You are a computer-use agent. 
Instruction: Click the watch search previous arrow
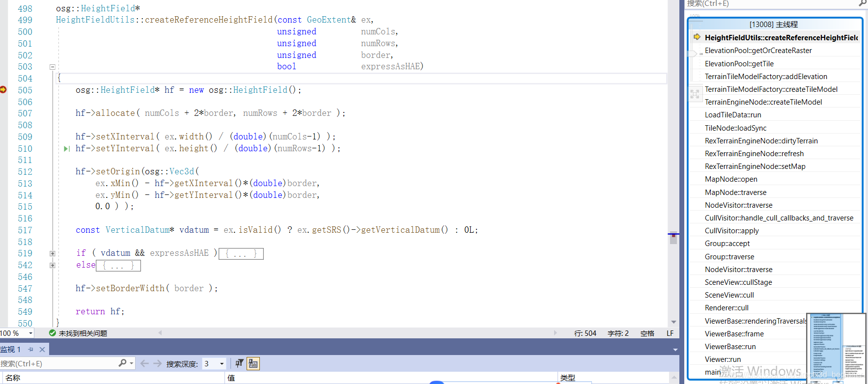tap(144, 363)
